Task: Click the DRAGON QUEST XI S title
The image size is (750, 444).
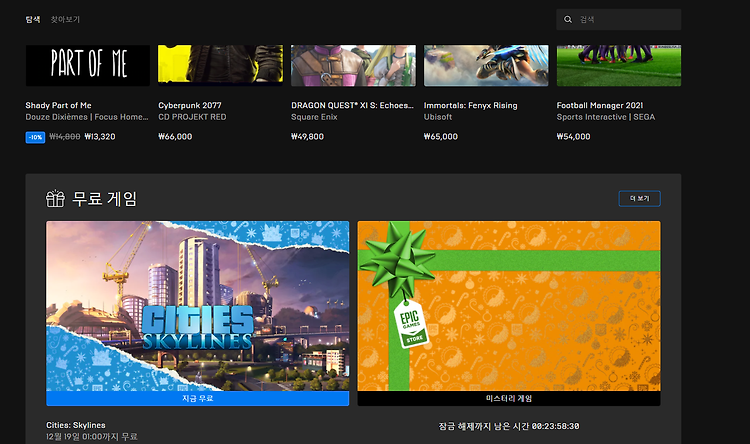Action: (353, 105)
